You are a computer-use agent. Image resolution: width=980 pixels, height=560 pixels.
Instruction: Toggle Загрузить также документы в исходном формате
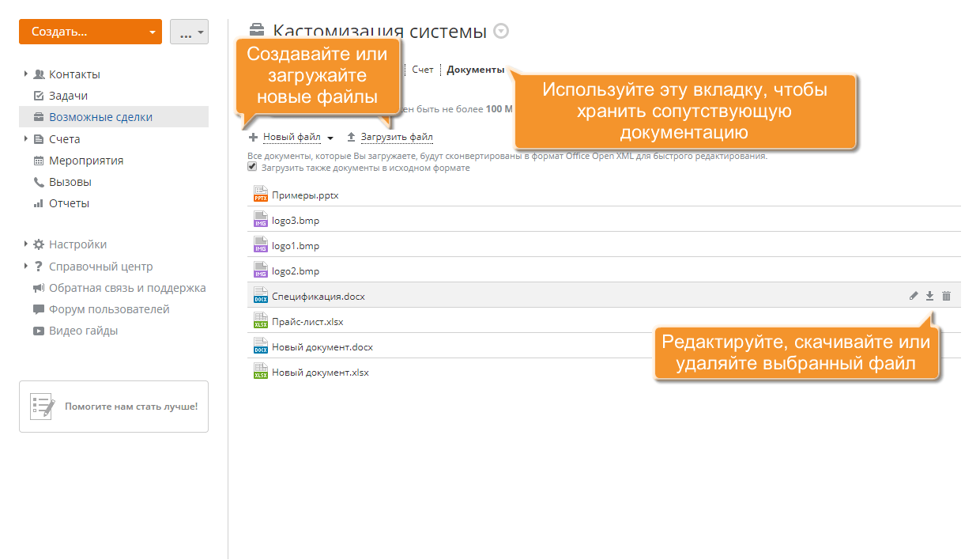pos(252,167)
